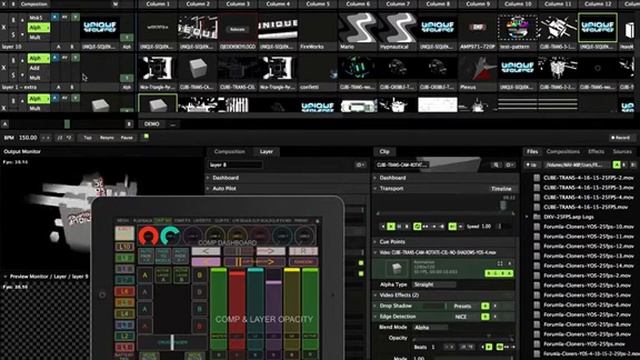Click the clip name field CUBE-TRANS-CAM-ROTAT

coord(402,165)
